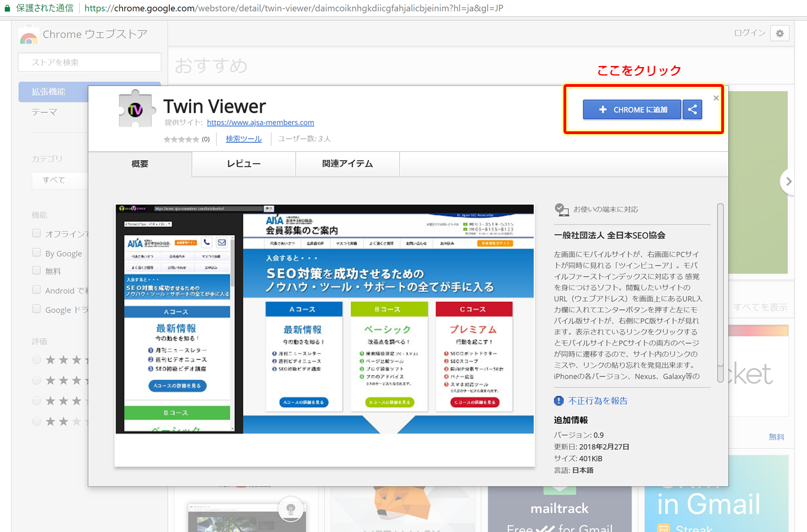807x532 pixels.
Task: Click the 言語: 日本語 text
Action: coord(574,470)
